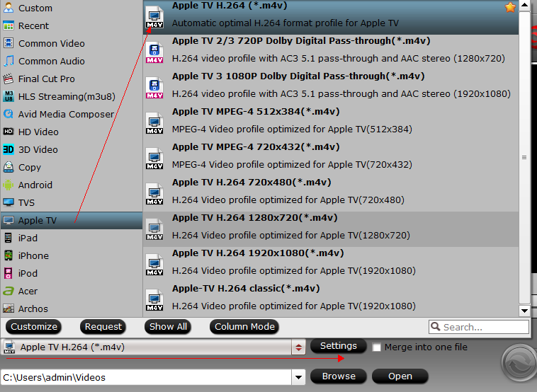This screenshot has height=392, width=537.
Task: Click the Recent category icon
Action: 9,25
